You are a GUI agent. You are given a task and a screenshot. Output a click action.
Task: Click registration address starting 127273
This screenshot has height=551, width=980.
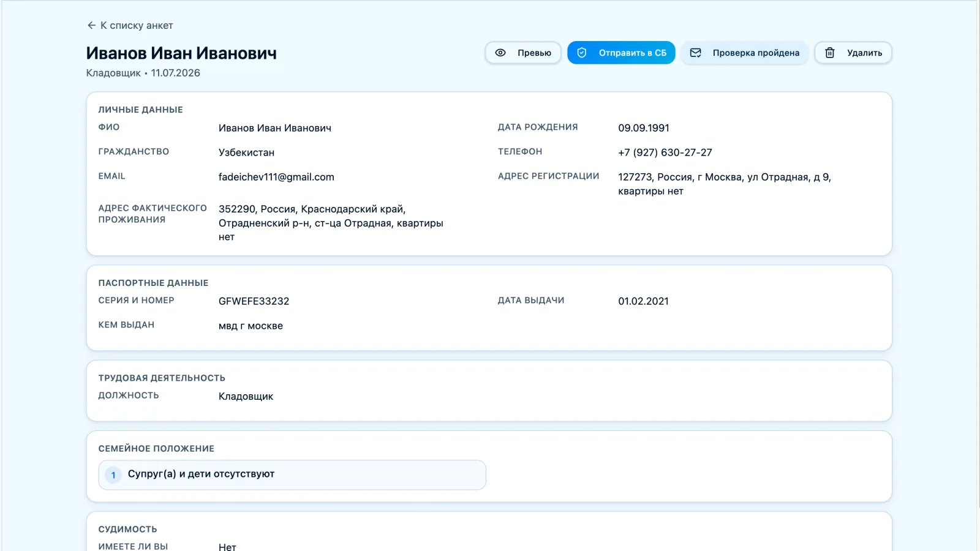pos(725,184)
